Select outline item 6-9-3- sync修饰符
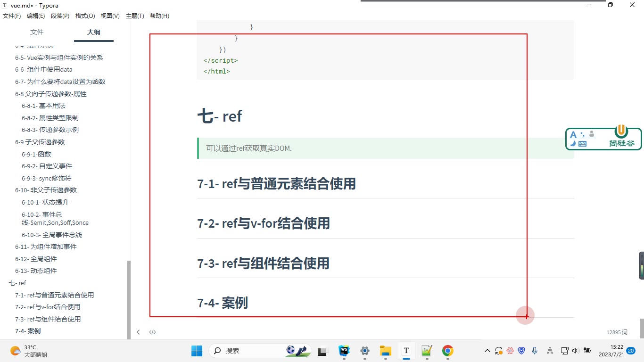 coord(47,178)
